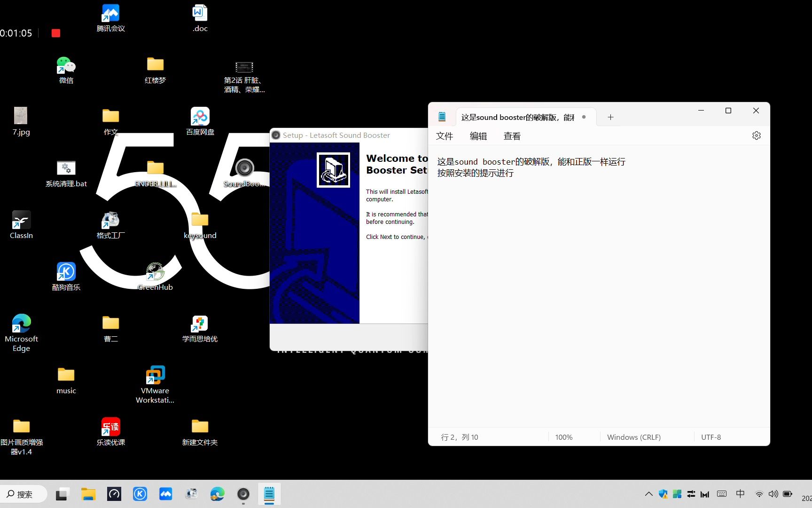Click the 100% zoom level in status bar
Image resolution: width=812 pixels, height=508 pixels.
pos(564,437)
